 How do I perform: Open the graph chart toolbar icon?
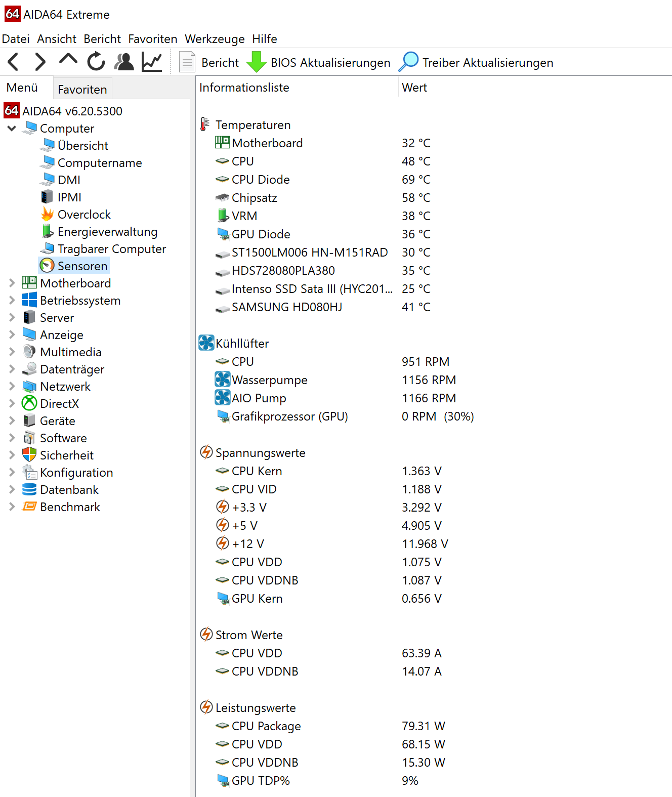(152, 62)
